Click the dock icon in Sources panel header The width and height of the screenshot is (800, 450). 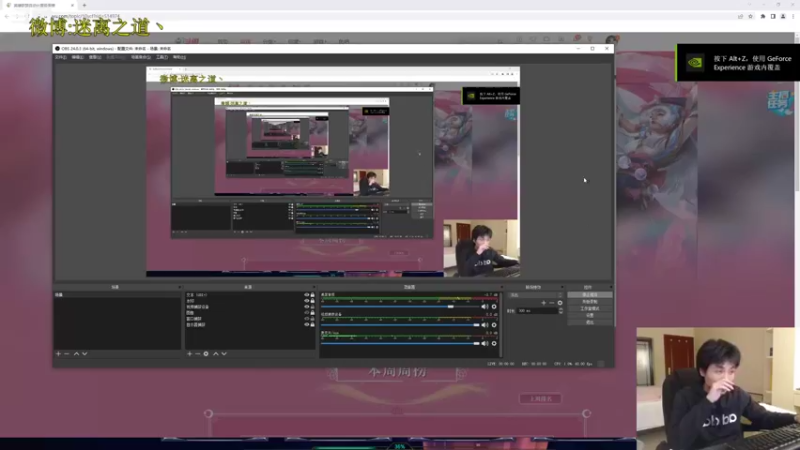[313, 287]
